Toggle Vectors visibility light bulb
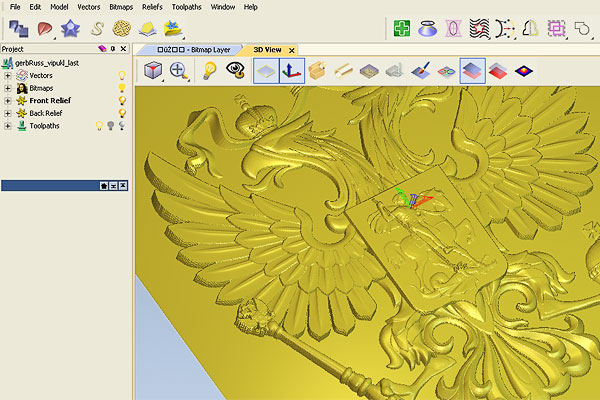Viewport: 600px width, 400px height. 122,75
